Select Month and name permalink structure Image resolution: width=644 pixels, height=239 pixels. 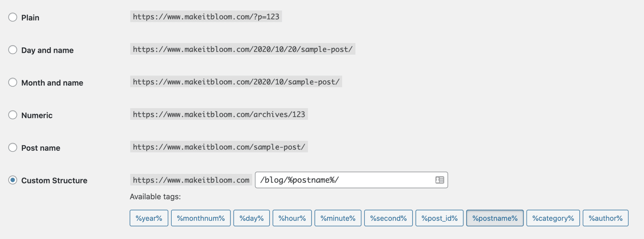13,82
